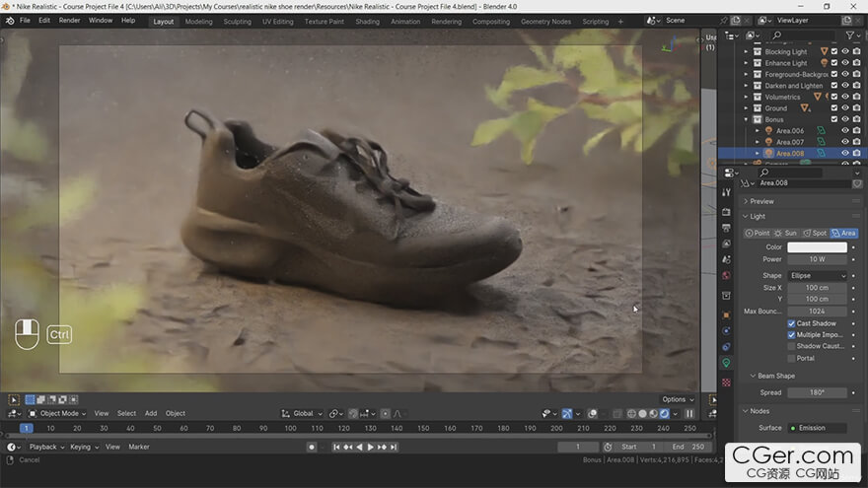This screenshot has width=868, height=488.
Task: Click the Area.008 light object icon
Action: [768, 153]
